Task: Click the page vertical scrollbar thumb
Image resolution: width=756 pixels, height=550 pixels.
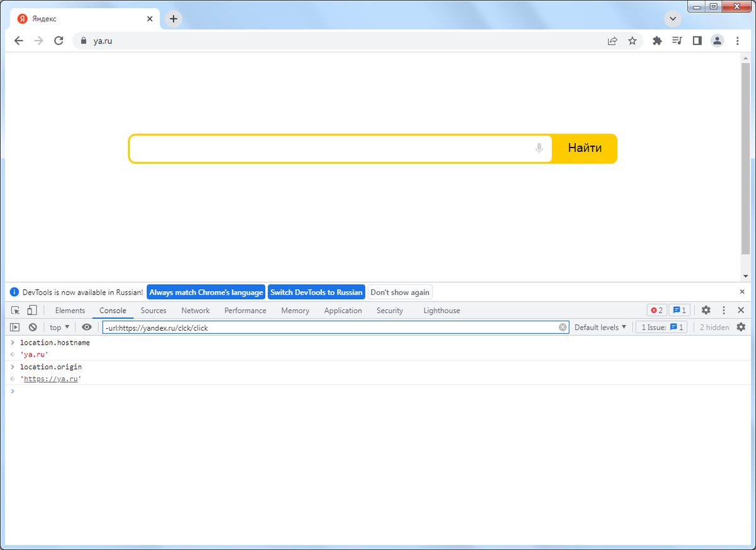Action: tap(745, 159)
